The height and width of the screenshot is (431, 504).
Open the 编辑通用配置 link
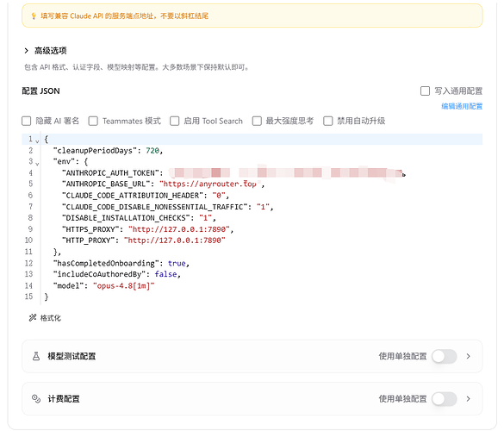[462, 106]
